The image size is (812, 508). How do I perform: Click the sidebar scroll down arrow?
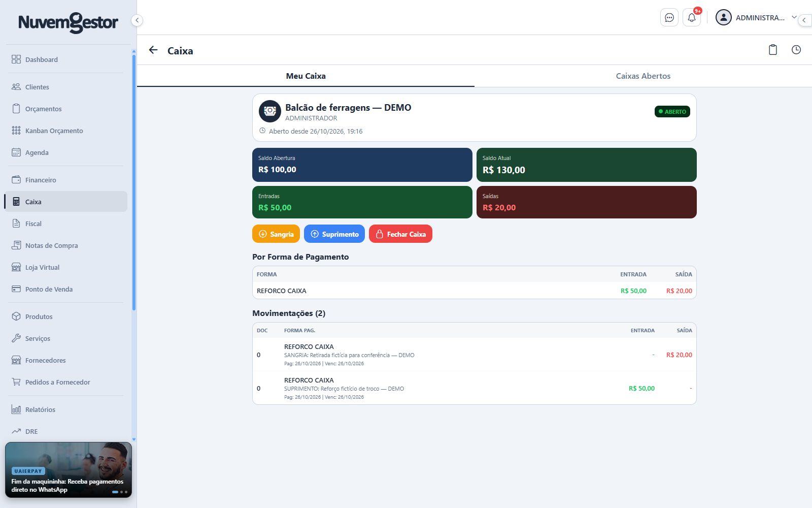(134, 439)
